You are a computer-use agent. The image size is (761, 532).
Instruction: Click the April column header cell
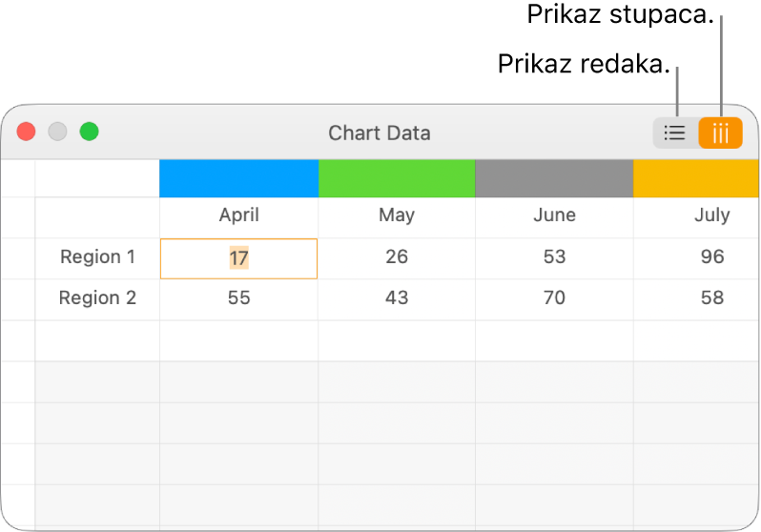point(238,215)
